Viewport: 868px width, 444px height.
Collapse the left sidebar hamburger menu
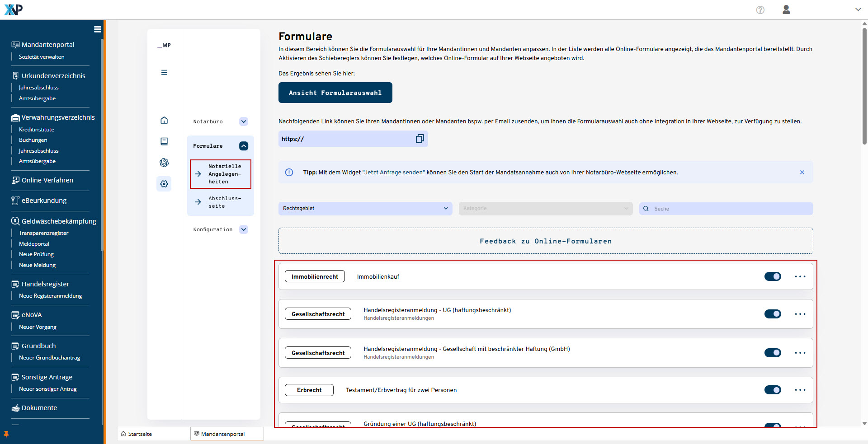coord(97,29)
